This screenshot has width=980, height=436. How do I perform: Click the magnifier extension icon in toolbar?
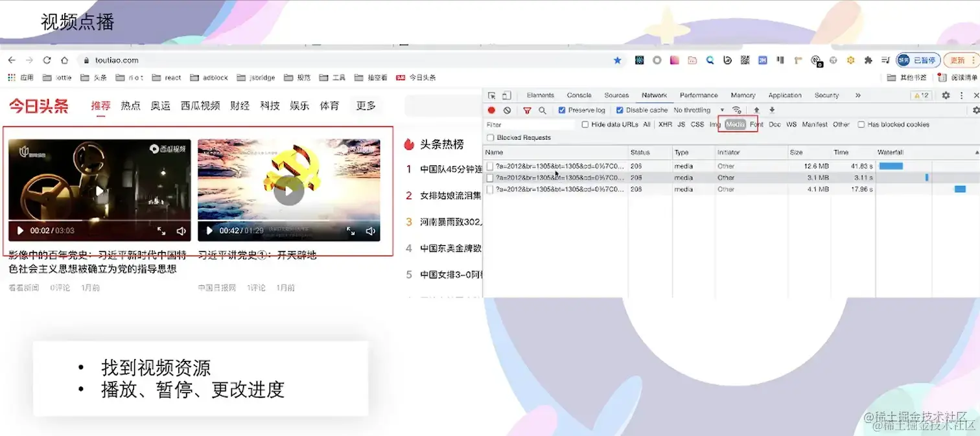(710, 60)
